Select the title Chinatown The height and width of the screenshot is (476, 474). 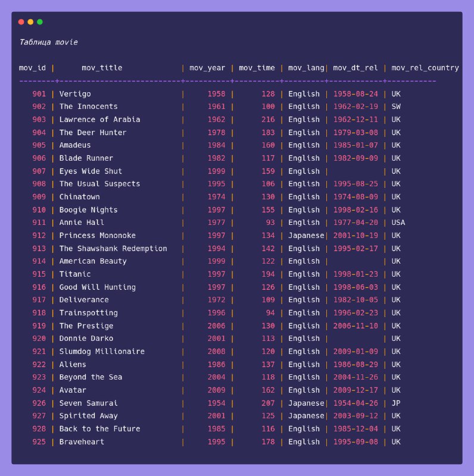(80, 197)
